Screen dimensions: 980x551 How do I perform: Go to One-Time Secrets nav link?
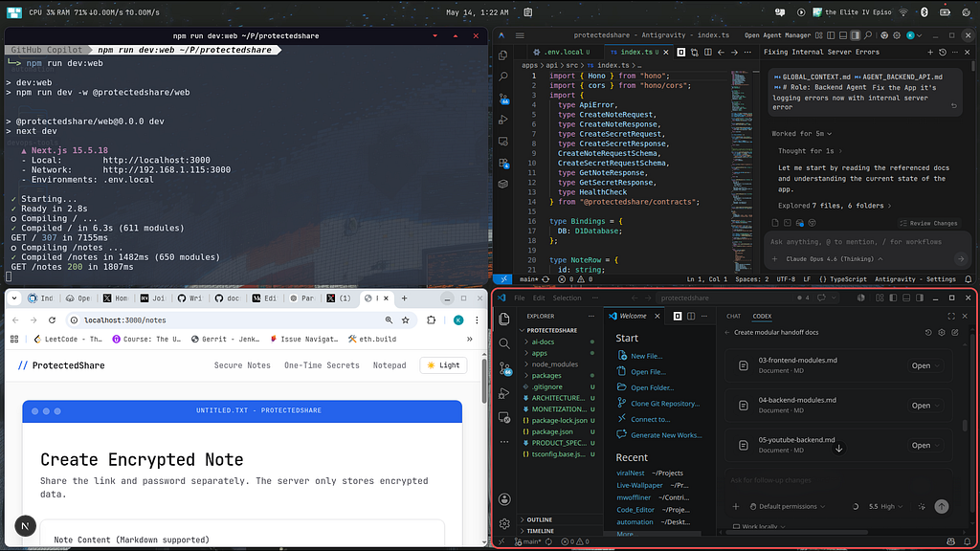[322, 365]
